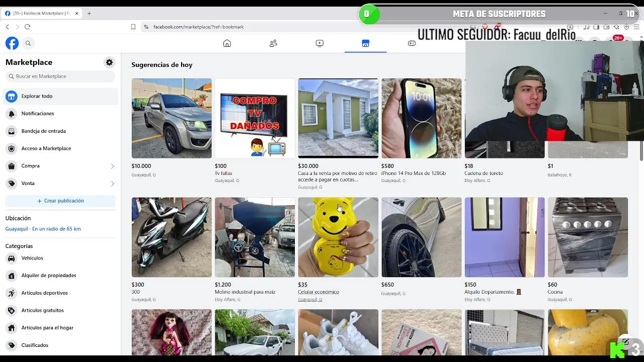
Task: Click Celular económico listing title
Action: point(318,292)
